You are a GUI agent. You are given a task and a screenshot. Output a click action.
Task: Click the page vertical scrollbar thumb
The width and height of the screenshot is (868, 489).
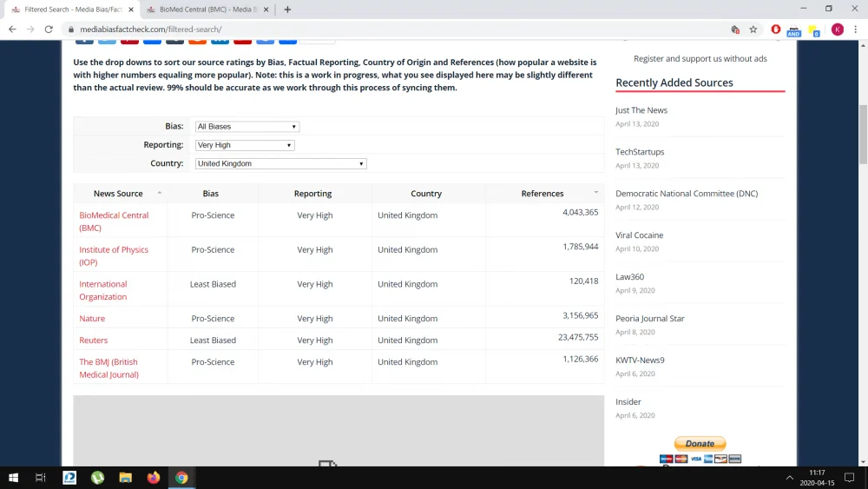pos(863,134)
